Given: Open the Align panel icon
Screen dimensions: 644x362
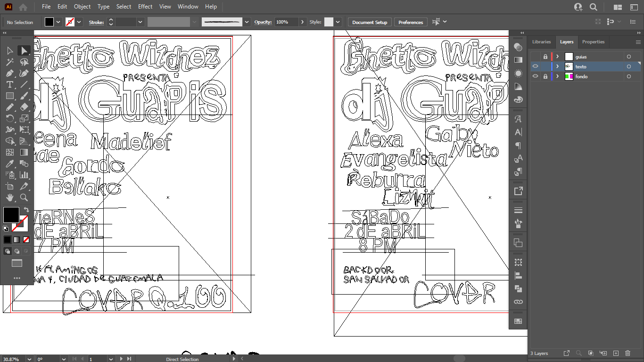Looking at the screenshot, I should (x=518, y=276).
